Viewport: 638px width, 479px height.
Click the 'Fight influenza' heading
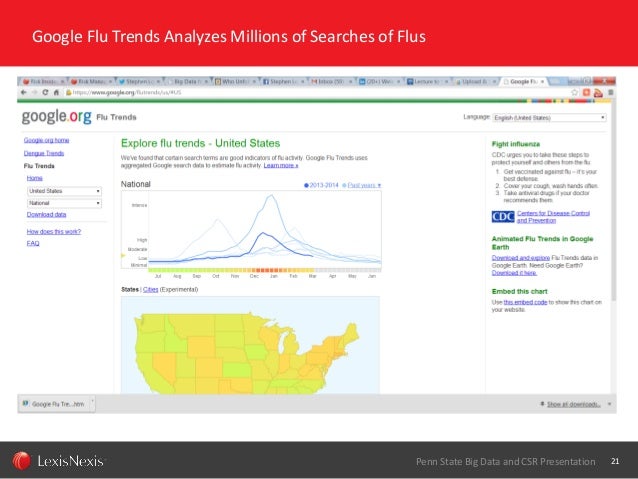(516, 144)
